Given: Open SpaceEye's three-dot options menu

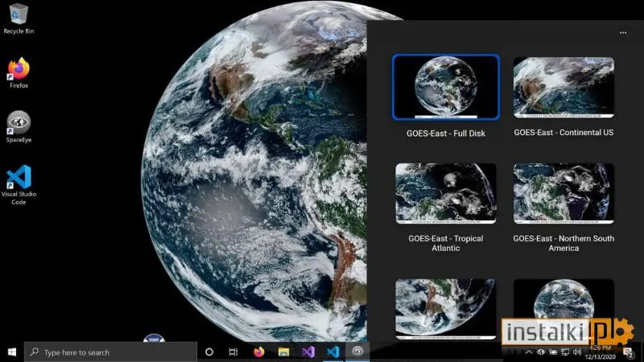Looking at the screenshot, I should point(623,33).
